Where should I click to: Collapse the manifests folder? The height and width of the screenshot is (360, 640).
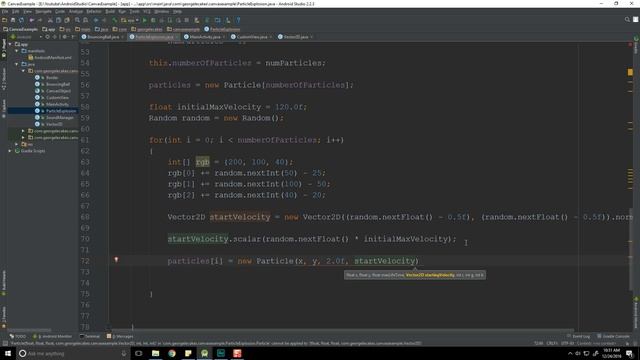tap(17, 51)
